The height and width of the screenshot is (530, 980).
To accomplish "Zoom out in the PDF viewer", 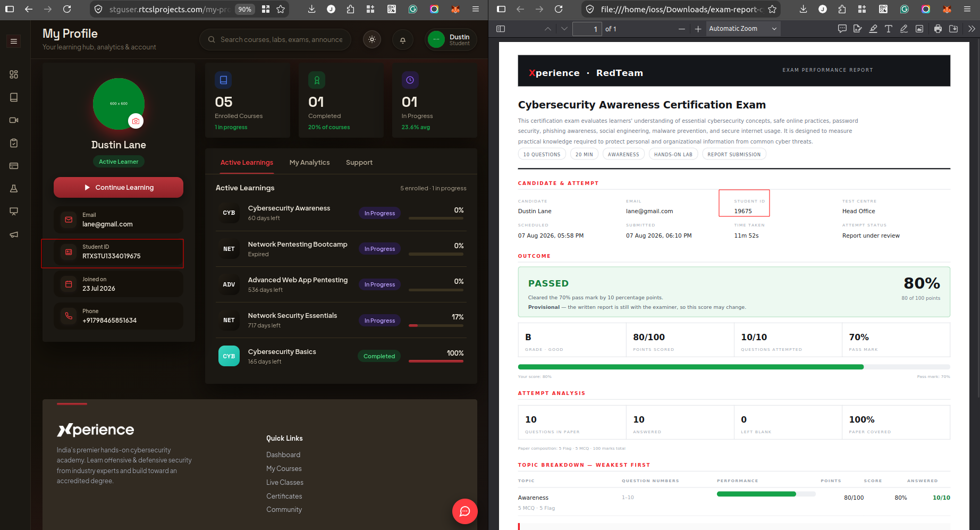I will (x=682, y=29).
